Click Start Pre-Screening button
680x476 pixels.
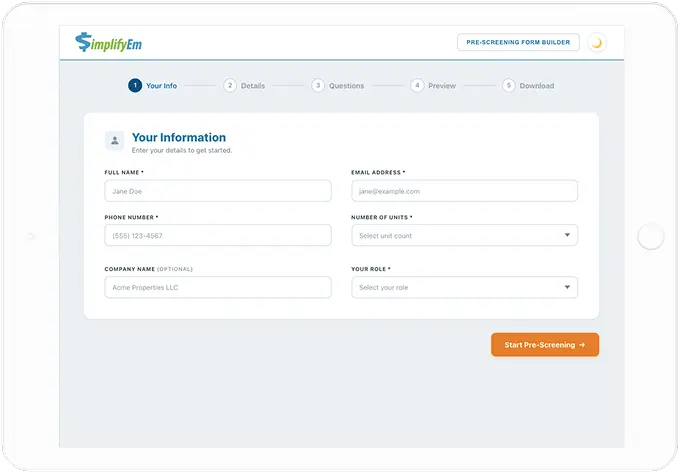545,345
